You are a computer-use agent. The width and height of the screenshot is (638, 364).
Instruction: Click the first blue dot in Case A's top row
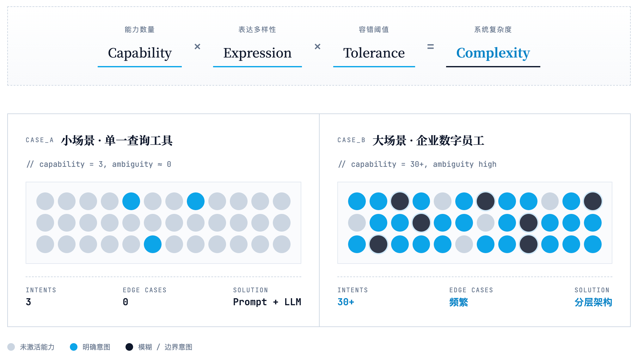[x=131, y=201]
